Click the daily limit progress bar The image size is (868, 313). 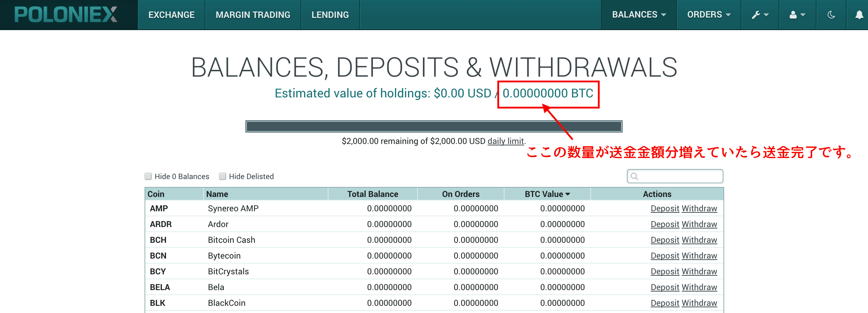434,126
